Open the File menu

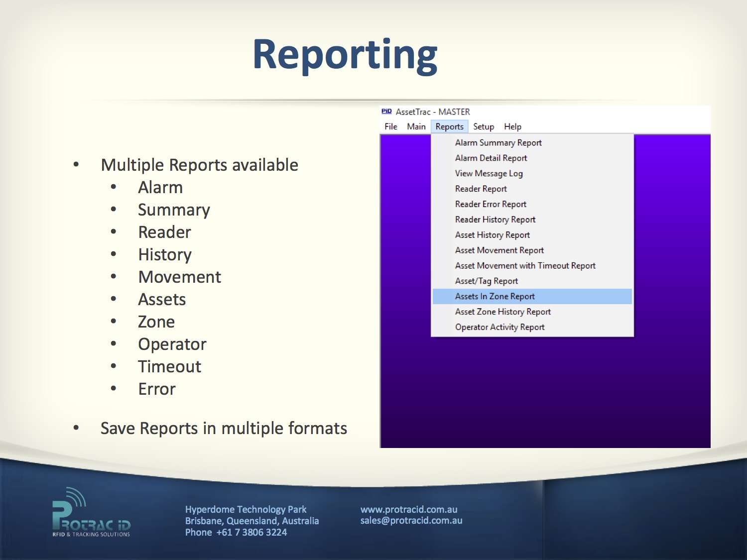[x=390, y=127]
